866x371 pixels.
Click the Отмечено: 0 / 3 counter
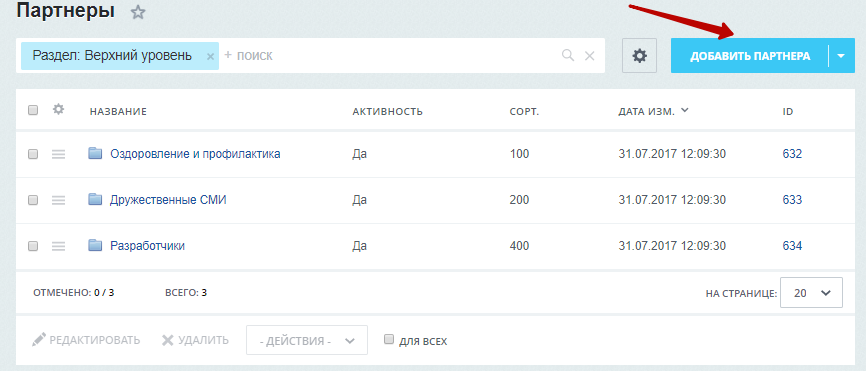tap(73, 293)
